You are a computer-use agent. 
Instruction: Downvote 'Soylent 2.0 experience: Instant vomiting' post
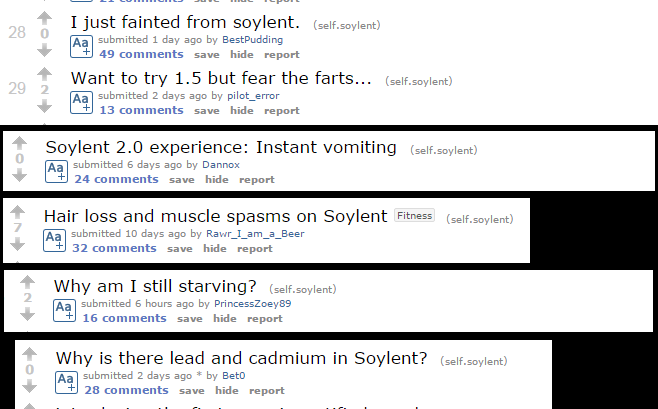[x=19, y=175]
